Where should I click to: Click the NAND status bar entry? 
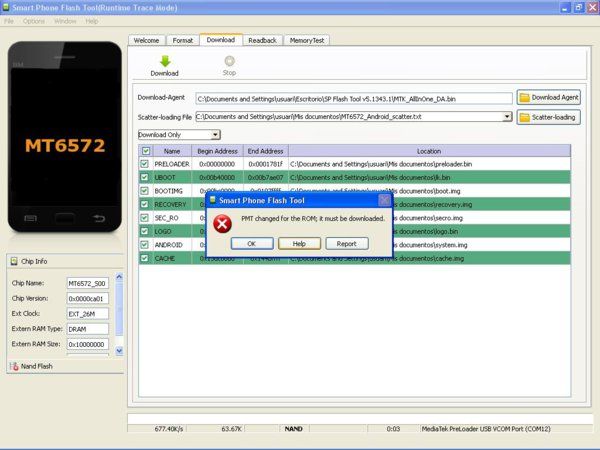point(293,429)
